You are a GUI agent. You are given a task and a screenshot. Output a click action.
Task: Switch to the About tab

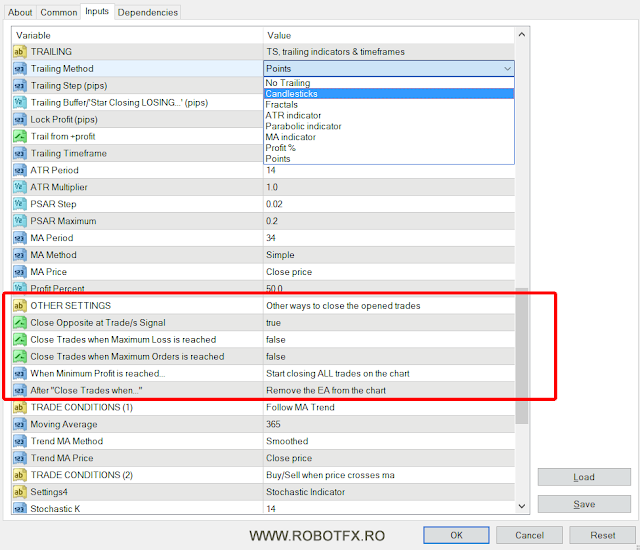point(20,13)
